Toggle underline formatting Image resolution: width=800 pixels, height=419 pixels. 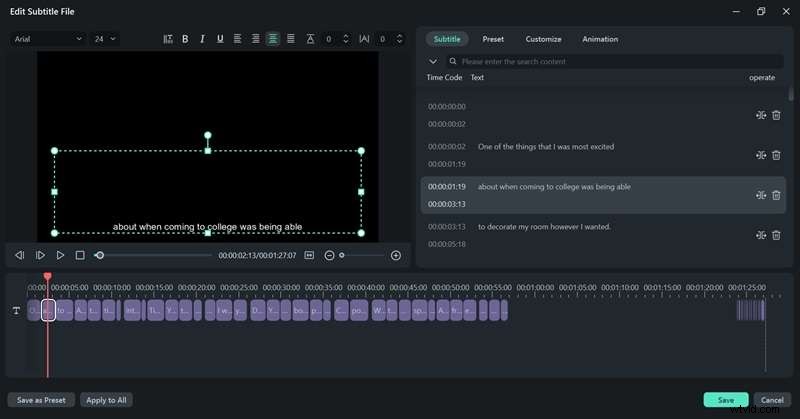pos(220,39)
